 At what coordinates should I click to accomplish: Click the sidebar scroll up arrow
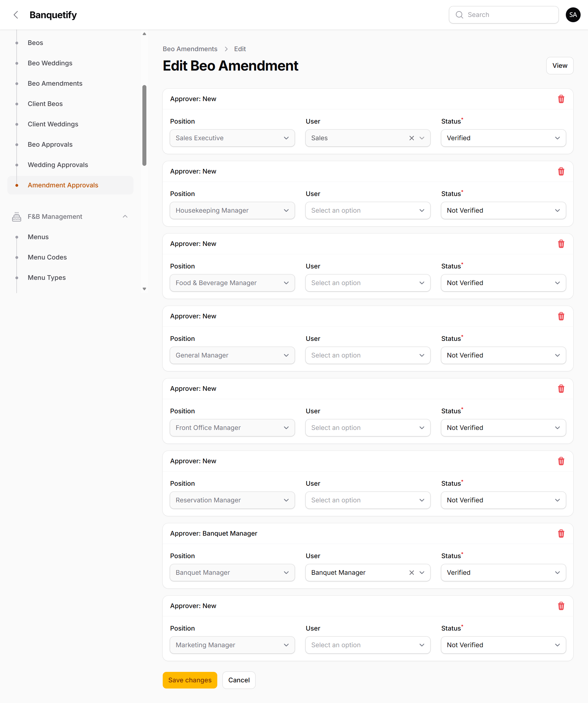pos(144,34)
